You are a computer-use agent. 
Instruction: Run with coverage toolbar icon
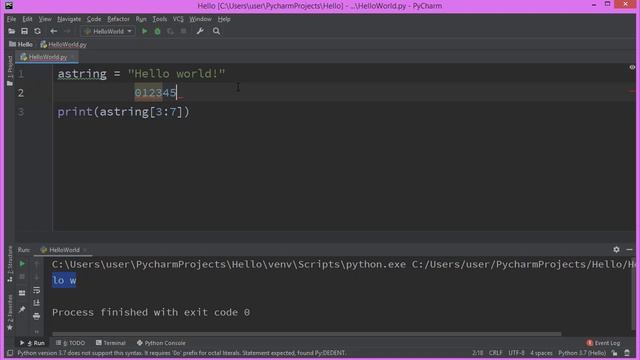170,31
